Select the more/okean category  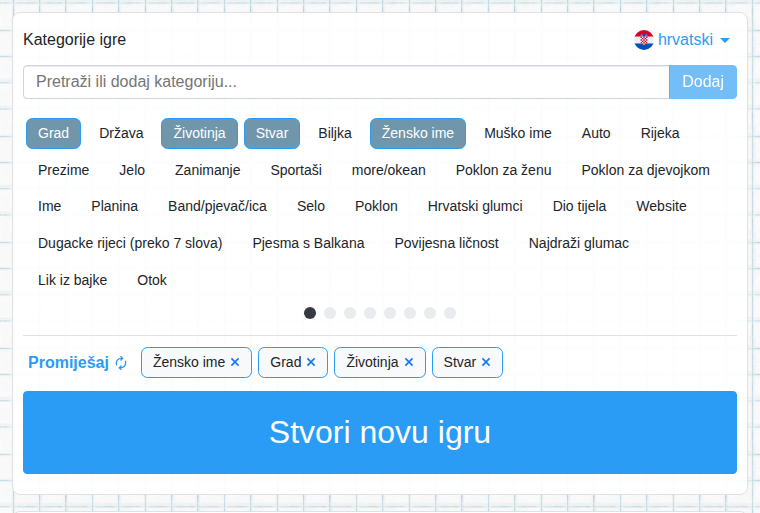click(388, 170)
